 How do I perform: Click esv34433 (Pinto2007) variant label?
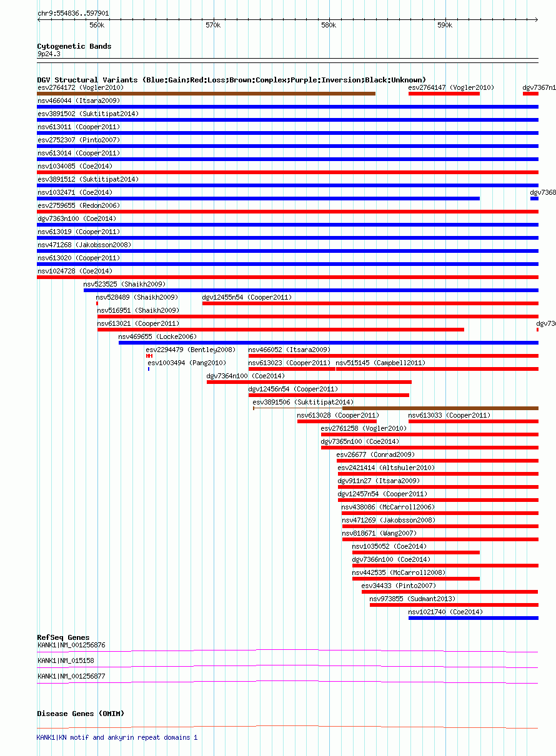pyautogui.click(x=399, y=586)
